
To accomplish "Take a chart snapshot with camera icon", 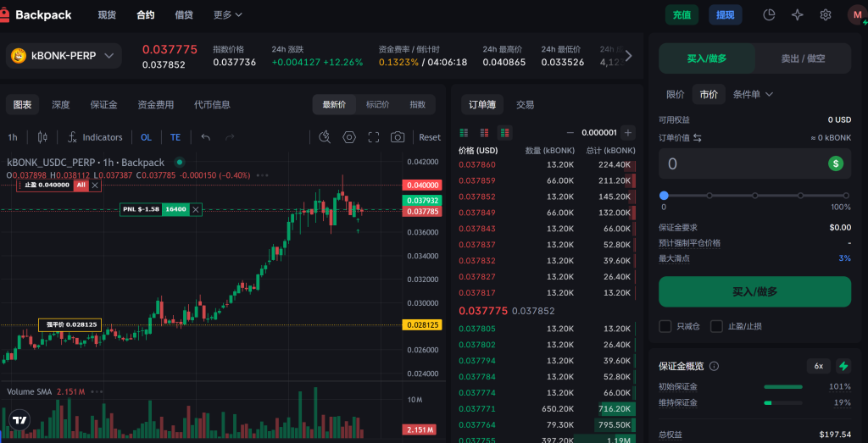I will pyautogui.click(x=397, y=137).
